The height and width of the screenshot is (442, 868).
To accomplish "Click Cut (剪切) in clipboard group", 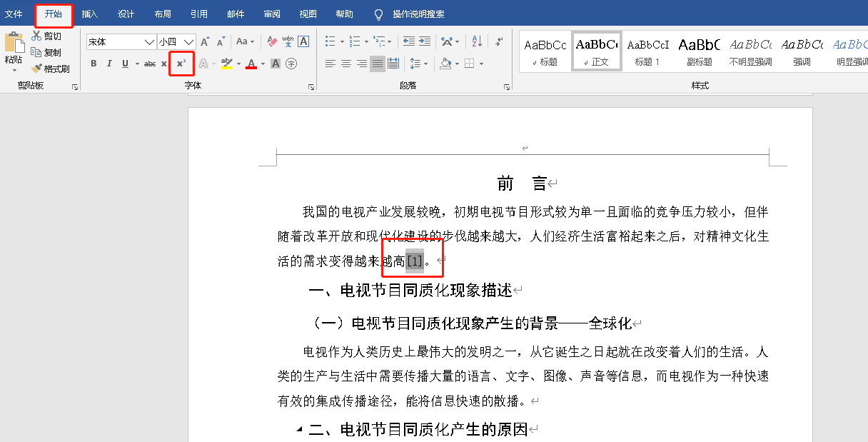I will coord(46,36).
